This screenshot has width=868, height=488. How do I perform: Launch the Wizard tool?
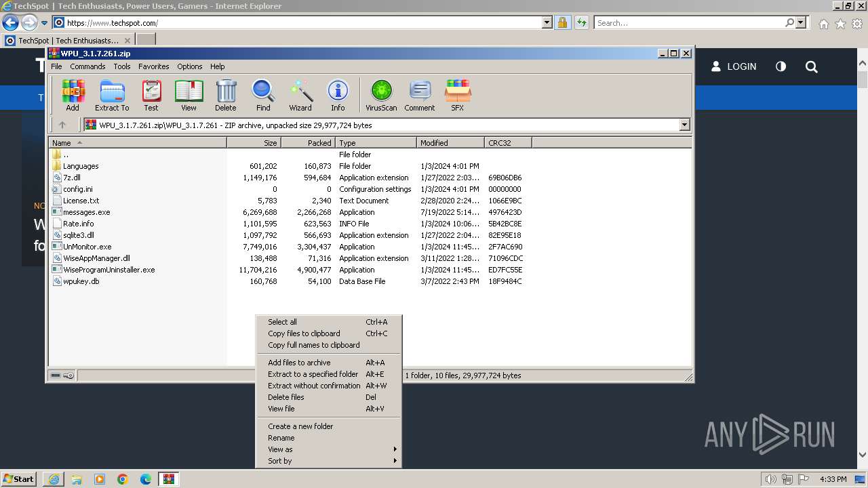tap(300, 95)
